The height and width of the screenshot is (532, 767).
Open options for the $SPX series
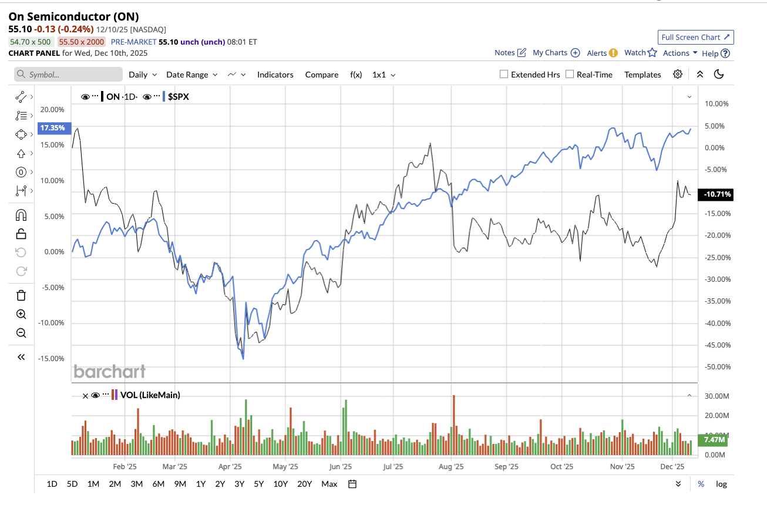(157, 97)
